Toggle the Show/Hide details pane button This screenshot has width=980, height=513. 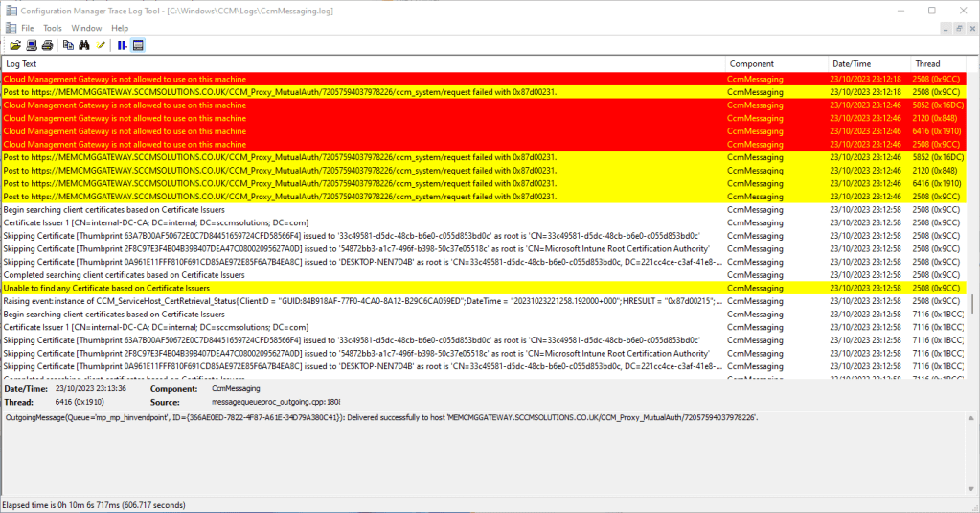coord(138,45)
